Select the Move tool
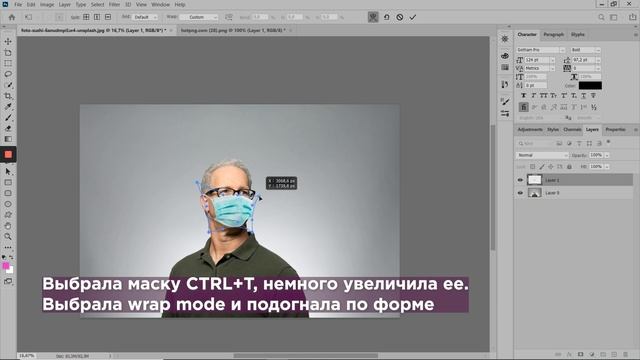The width and height of the screenshot is (640, 360). tap(8, 42)
